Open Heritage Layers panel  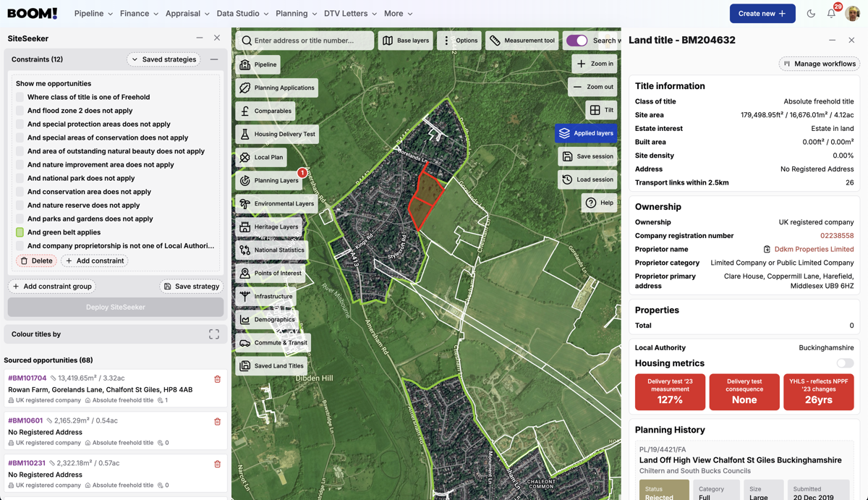(x=269, y=226)
